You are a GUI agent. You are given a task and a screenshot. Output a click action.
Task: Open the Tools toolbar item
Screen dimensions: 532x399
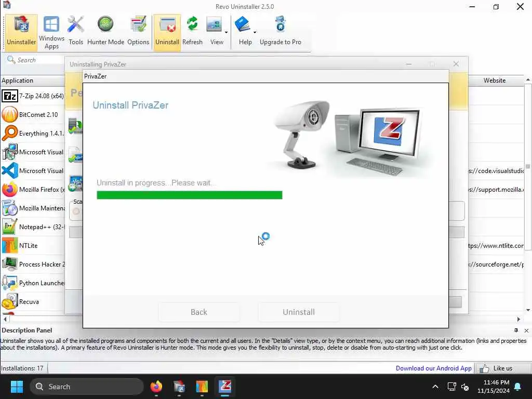(x=76, y=31)
